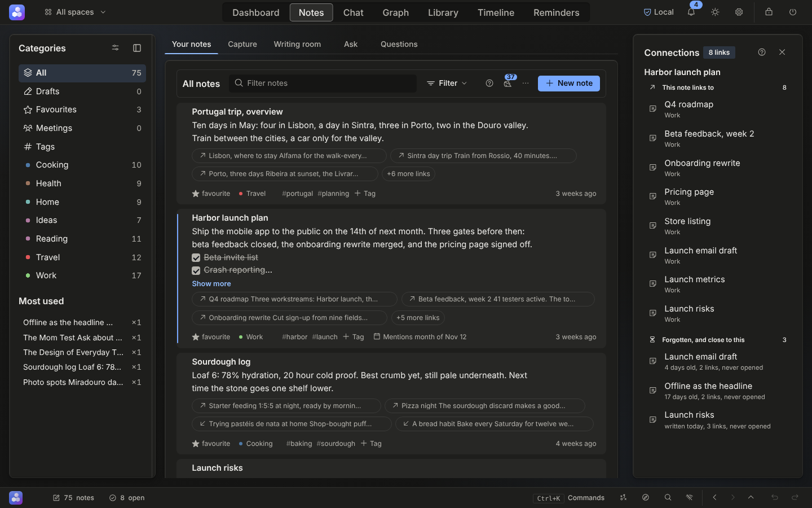Screen dimensions: 812x508
Task: Toggle favourite star on Portugal trip note
Action: [x=196, y=194]
